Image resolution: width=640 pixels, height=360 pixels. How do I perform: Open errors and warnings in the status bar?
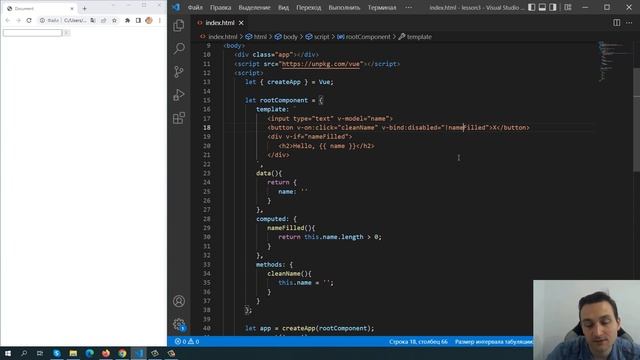click(x=187, y=342)
